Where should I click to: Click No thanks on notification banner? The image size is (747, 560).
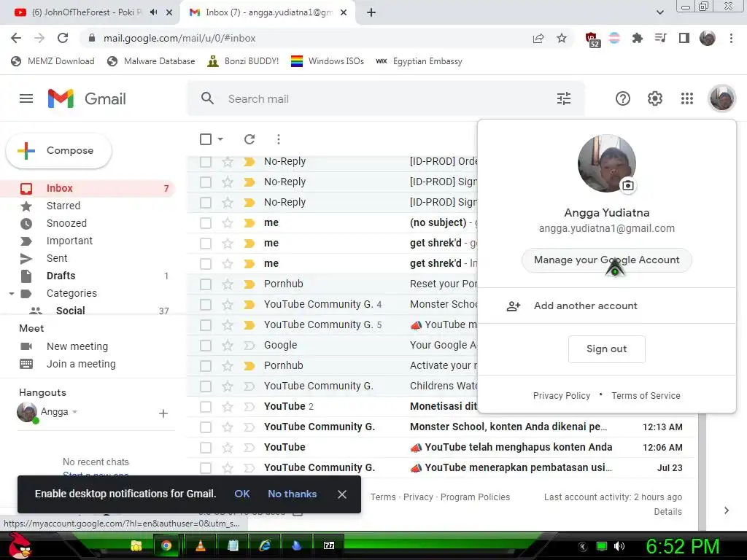point(292,494)
